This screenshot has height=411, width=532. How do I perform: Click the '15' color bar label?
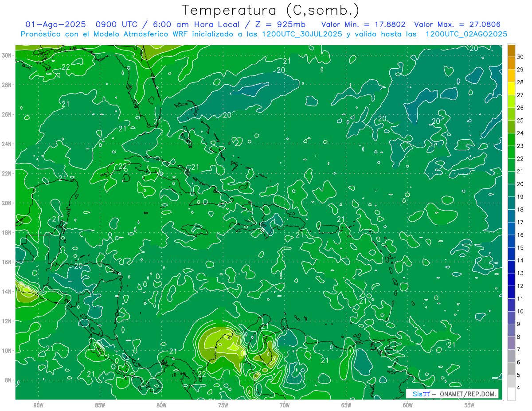[x=520, y=247]
